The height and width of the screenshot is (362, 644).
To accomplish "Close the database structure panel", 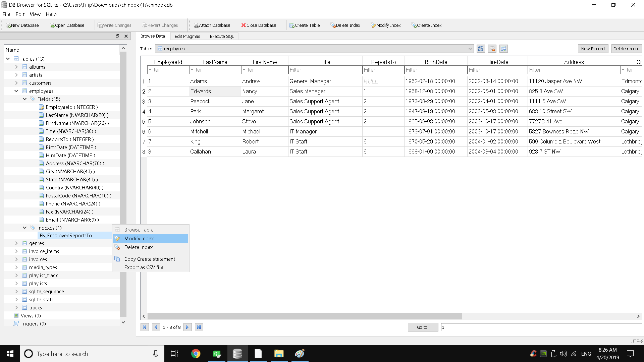I will [126, 36].
